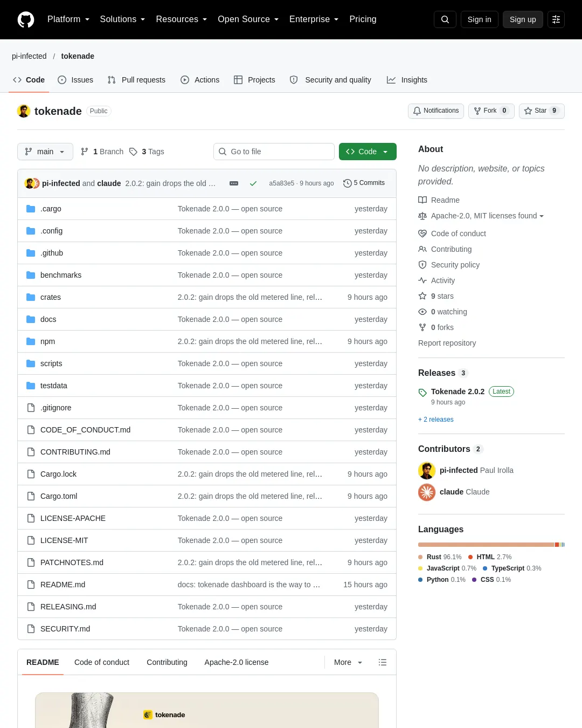Switch to the Actions tab

click(200, 80)
